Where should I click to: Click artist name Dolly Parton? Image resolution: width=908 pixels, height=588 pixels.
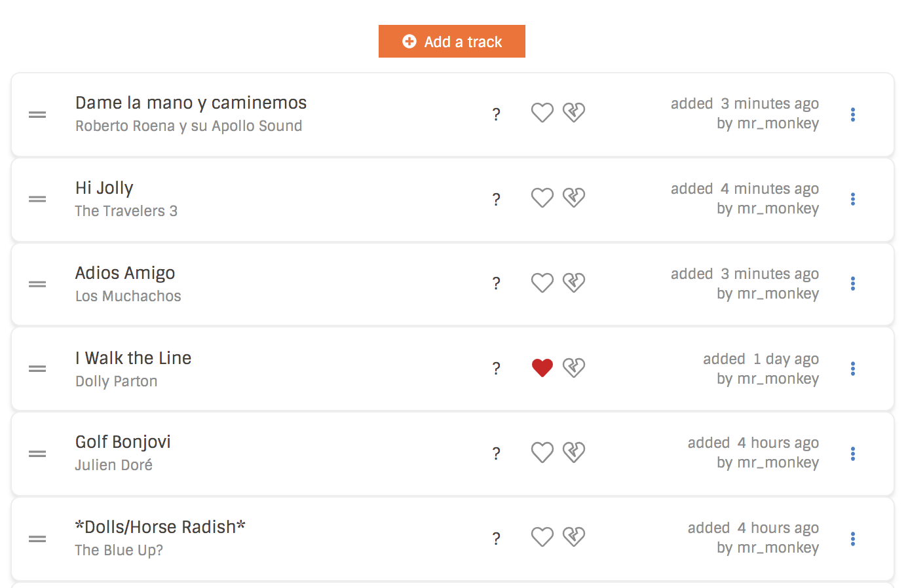click(x=116, y=381)
